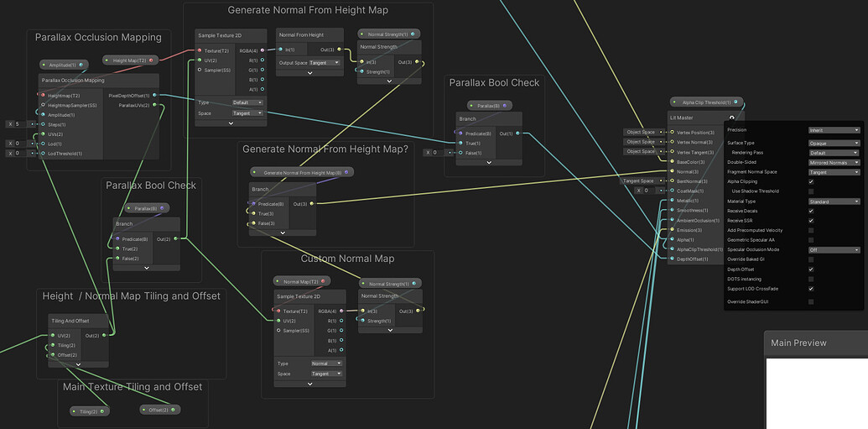Click the Generate Normal From Height Map(B) property
This screenshot has height=429, width=868.
pos(302,172)
